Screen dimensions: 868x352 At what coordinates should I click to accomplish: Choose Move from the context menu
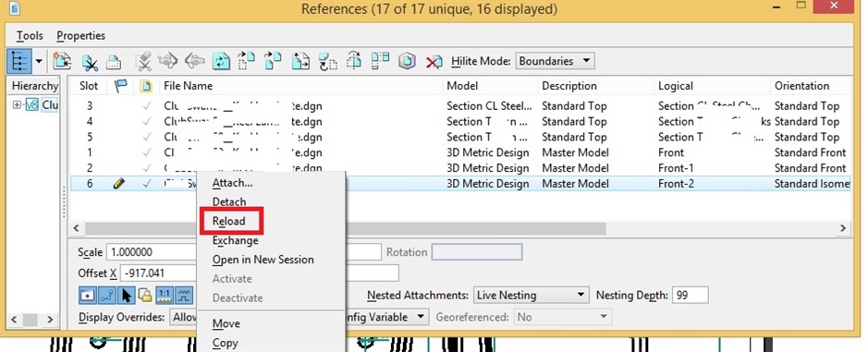pos(226,323)
